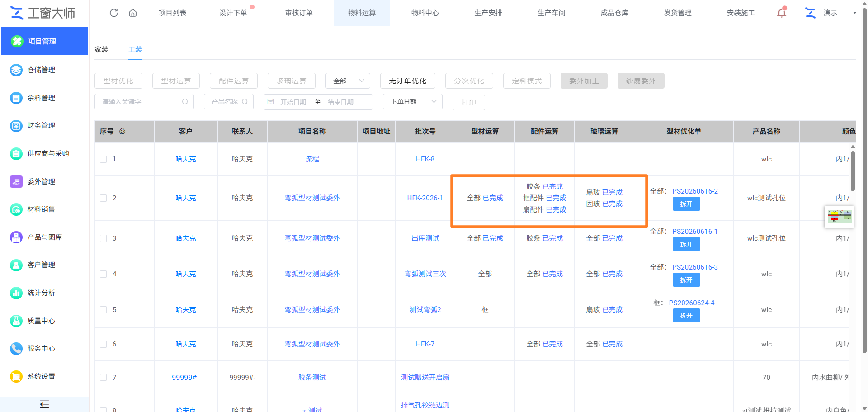This screenshot has width=868, height=412.
Task: Switch to 工装 tab
Action: (x=135, y=50)
